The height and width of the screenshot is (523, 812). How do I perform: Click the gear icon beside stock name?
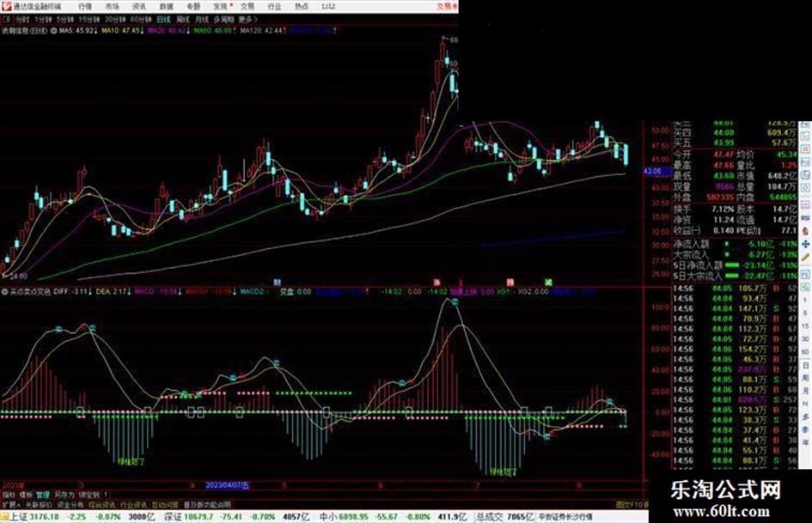[x=54, y=31]
